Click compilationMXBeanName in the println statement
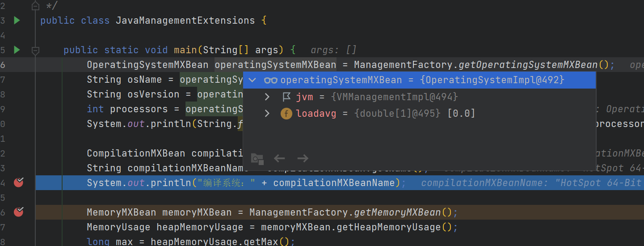The width and height of the screenshot is (644, 246). tap(334, 183)
